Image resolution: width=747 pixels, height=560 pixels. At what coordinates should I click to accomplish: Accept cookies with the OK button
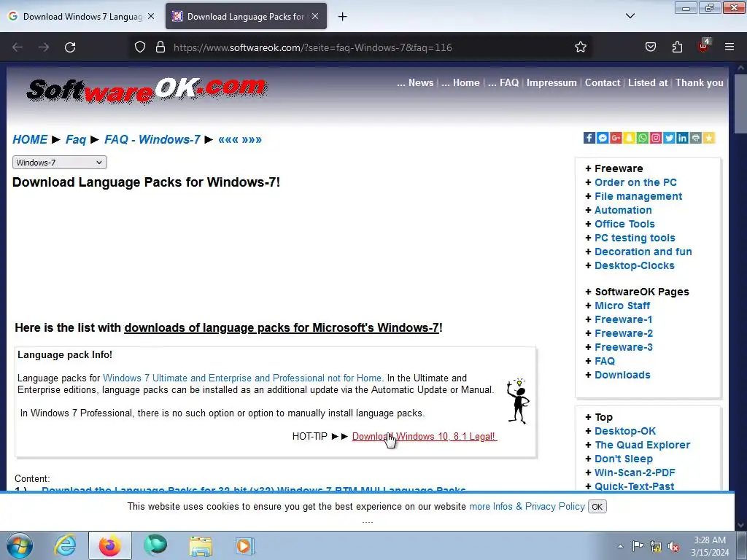click(597, 507)
